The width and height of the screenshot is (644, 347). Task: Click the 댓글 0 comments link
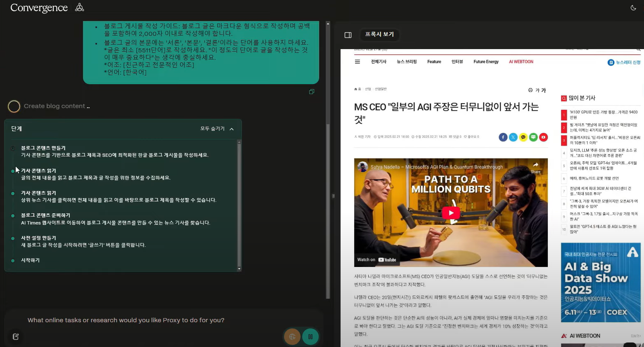455,137
